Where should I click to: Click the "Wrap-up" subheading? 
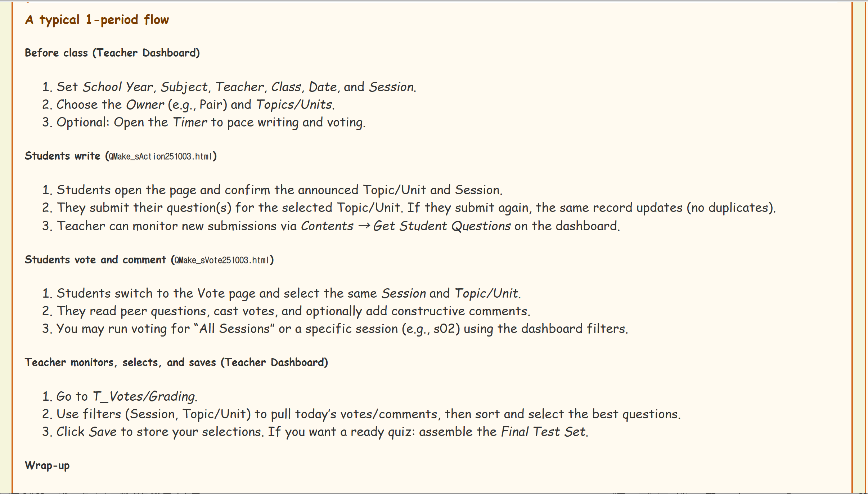(47, 466)
